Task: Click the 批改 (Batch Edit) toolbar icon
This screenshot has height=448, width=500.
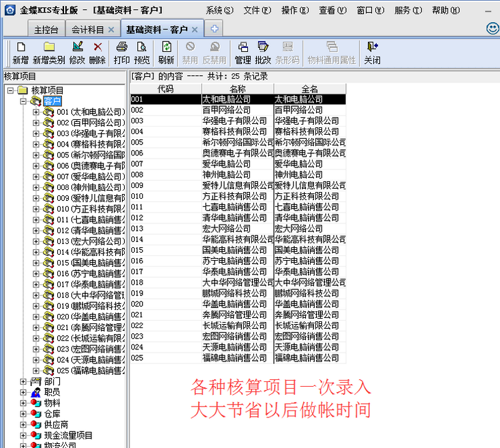Action: pyautogui.click(x=263, y=52)
